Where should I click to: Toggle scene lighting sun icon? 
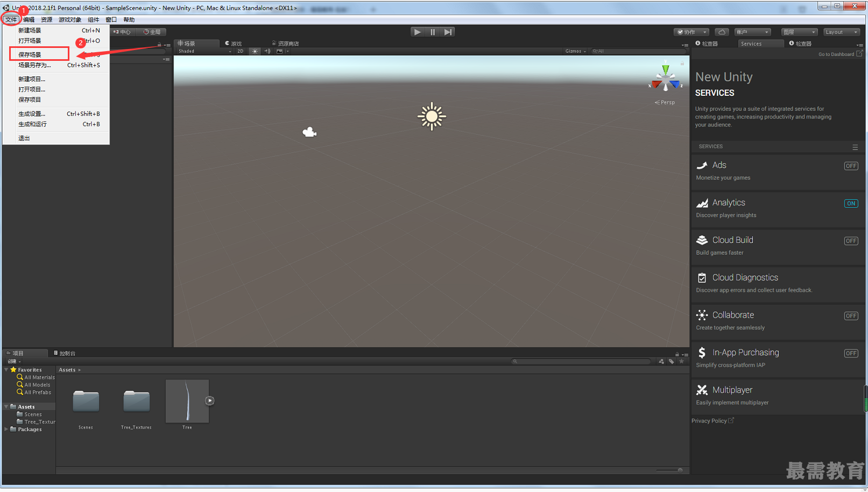[255, 51]
